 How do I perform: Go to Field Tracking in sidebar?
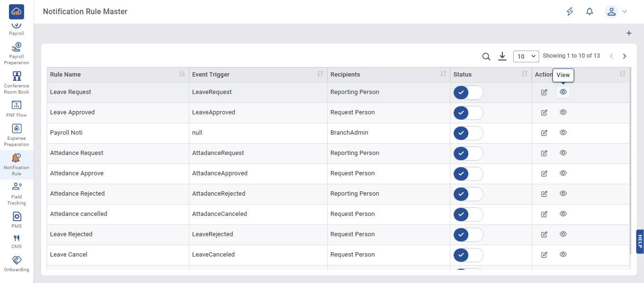pos(17,194)
